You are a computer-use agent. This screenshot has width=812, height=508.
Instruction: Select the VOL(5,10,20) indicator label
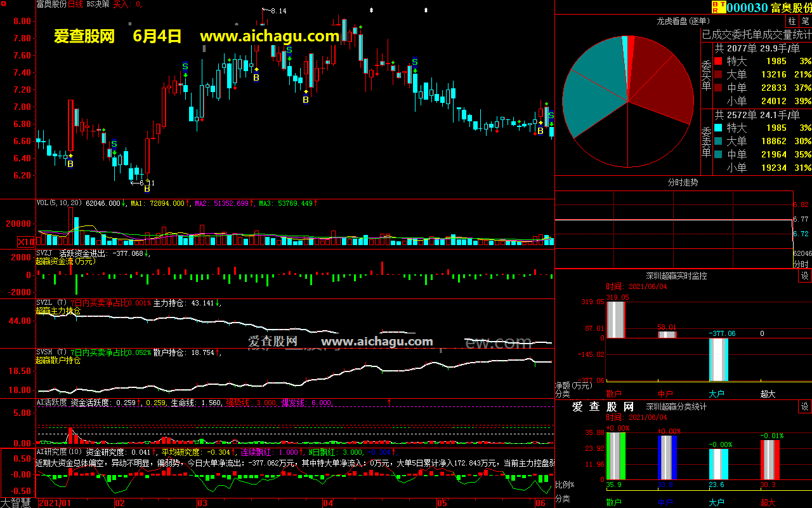(x=60, y=203)
